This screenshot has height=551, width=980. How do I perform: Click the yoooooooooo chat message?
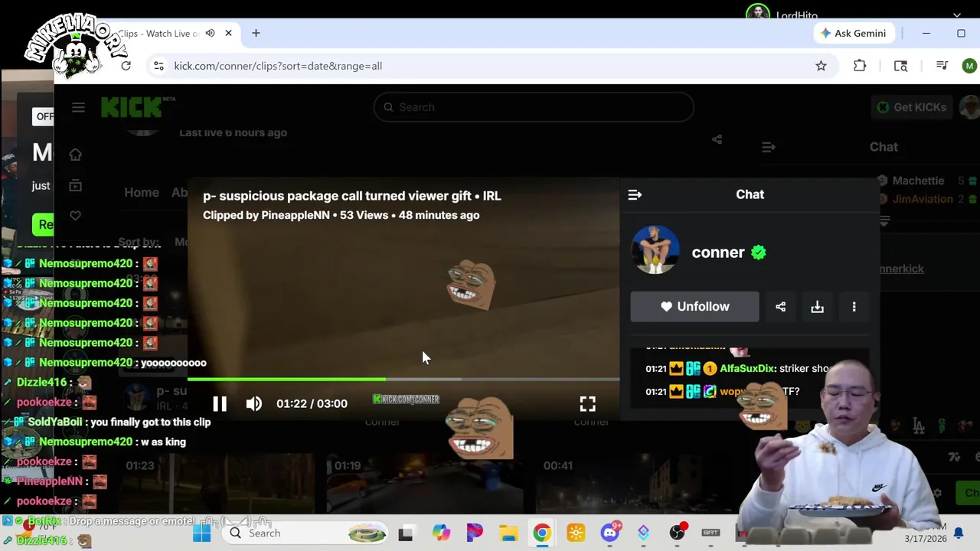click(174, 363)
